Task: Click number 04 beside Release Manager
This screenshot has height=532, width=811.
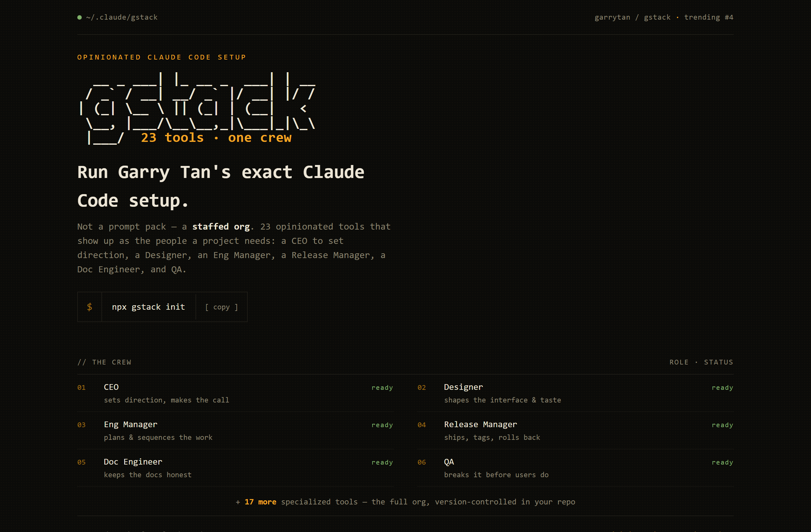Action: pyautogui.click(x=422, y=425)
